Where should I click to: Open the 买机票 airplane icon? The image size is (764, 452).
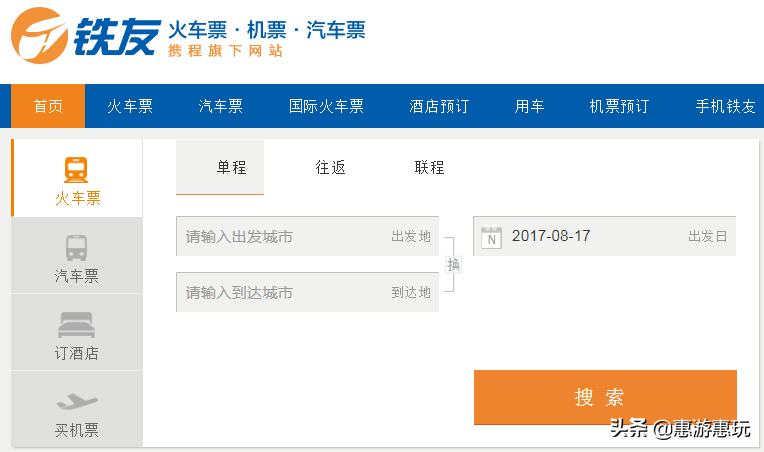tap(77, 402)
